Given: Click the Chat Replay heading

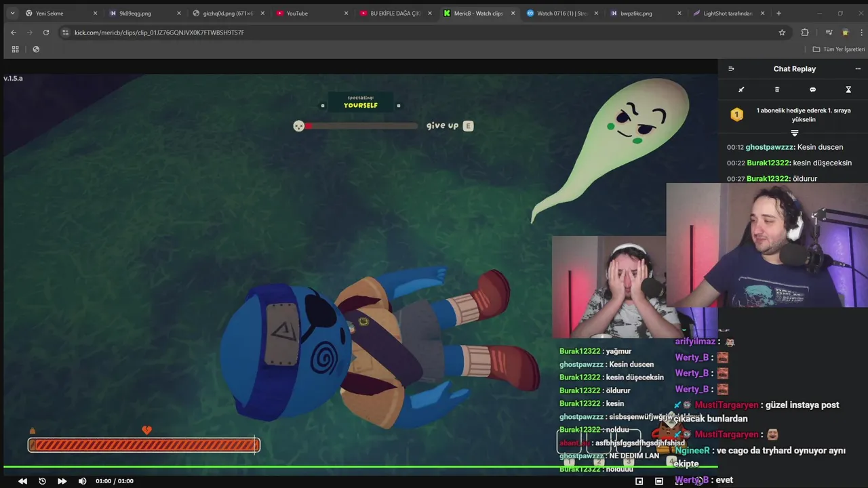Looking at the screenshot, I should pos(795,68).
